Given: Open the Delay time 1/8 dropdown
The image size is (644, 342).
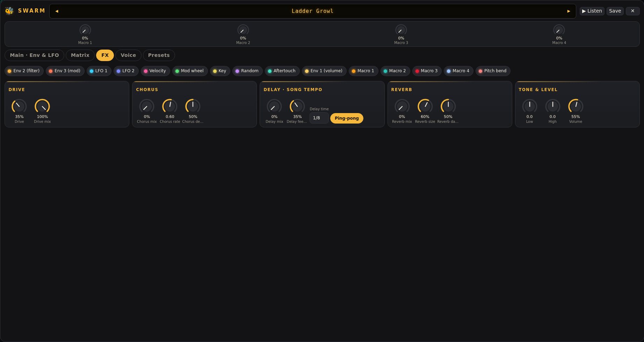Looking at the screenshot, I should 319,118.
